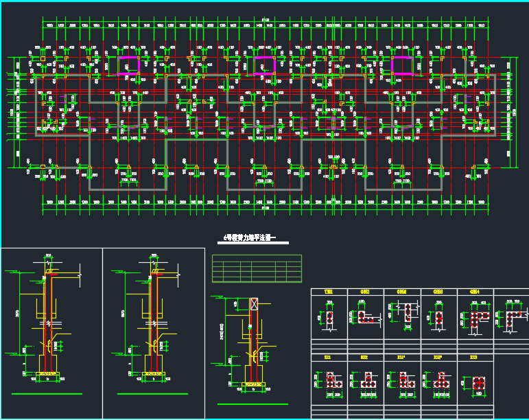Select first top-row column detail with rectangular section
This screenshot has width=529, height=420.
[x=328, y=318]
